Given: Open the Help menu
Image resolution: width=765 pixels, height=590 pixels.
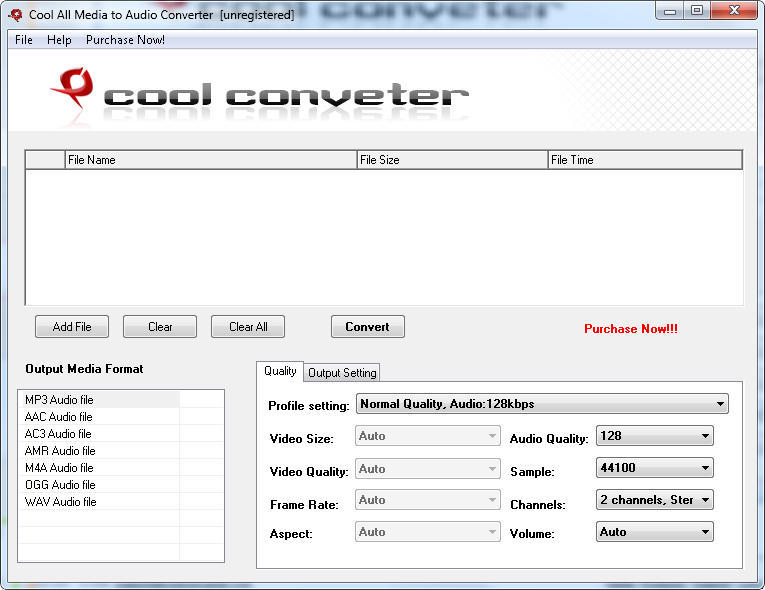Looking at the screenshot, I should [x=59, y=40].
